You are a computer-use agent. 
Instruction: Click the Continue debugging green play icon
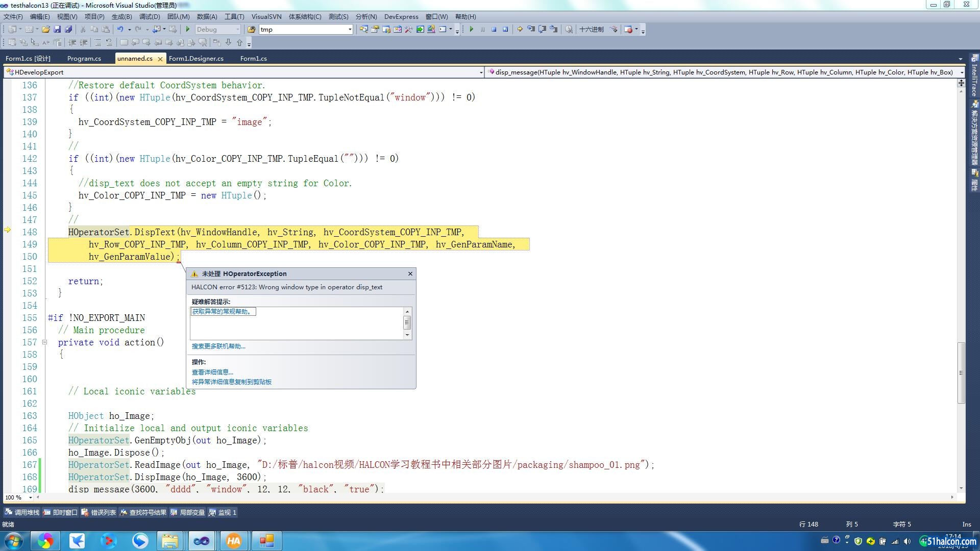[471, 30]
